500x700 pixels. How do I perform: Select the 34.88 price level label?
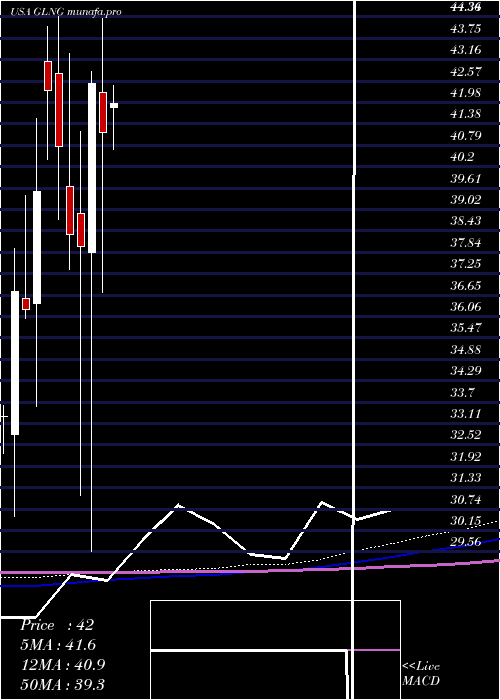466,350
